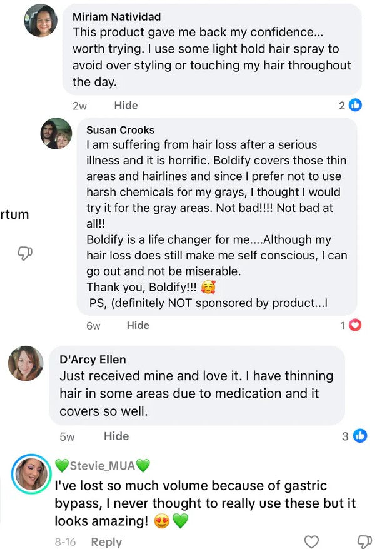Open Susan Crooks' profile picture
Screen dimensions: 392x549
[x=56, y=133]
